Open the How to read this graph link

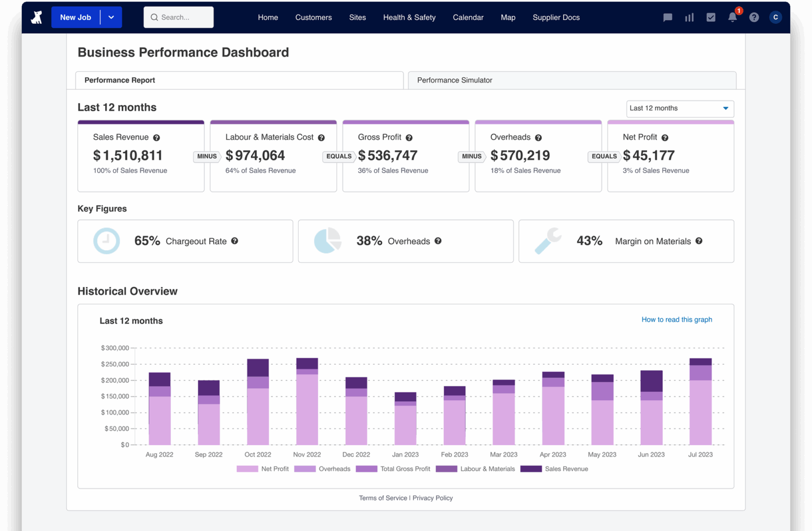pyautogui.click(x=677, y=319)
